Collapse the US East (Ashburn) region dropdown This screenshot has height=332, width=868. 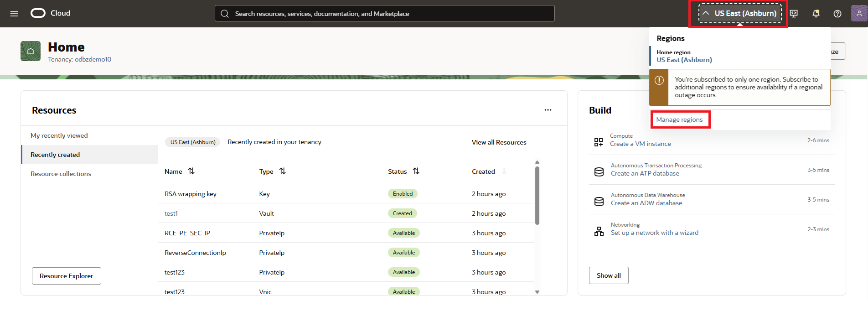(739, 14)
